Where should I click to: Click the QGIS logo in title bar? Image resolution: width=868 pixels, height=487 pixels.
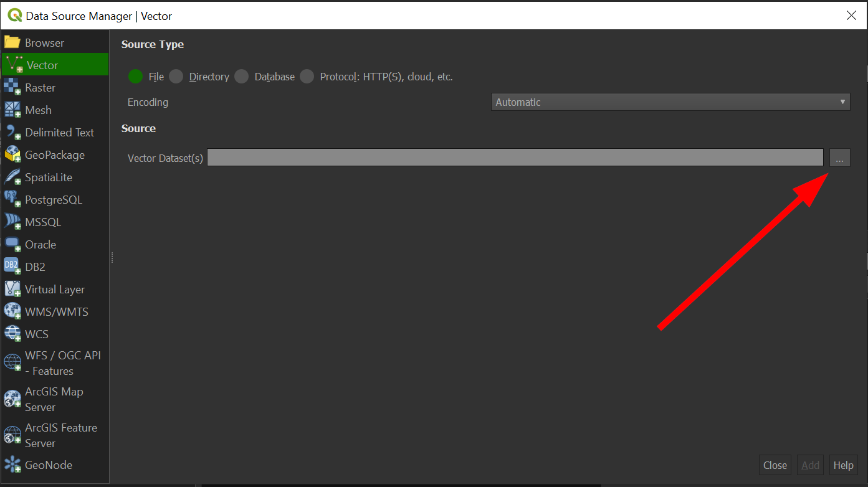(14, 15)
